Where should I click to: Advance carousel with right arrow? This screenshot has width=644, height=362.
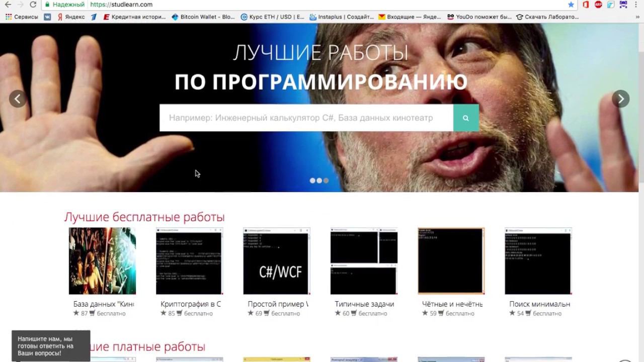(x=620, y=99)
